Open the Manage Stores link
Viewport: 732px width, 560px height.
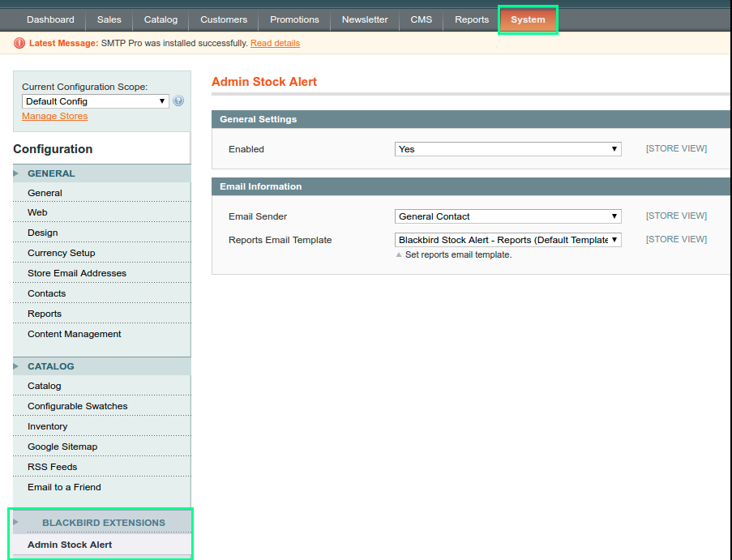point(54,116)
